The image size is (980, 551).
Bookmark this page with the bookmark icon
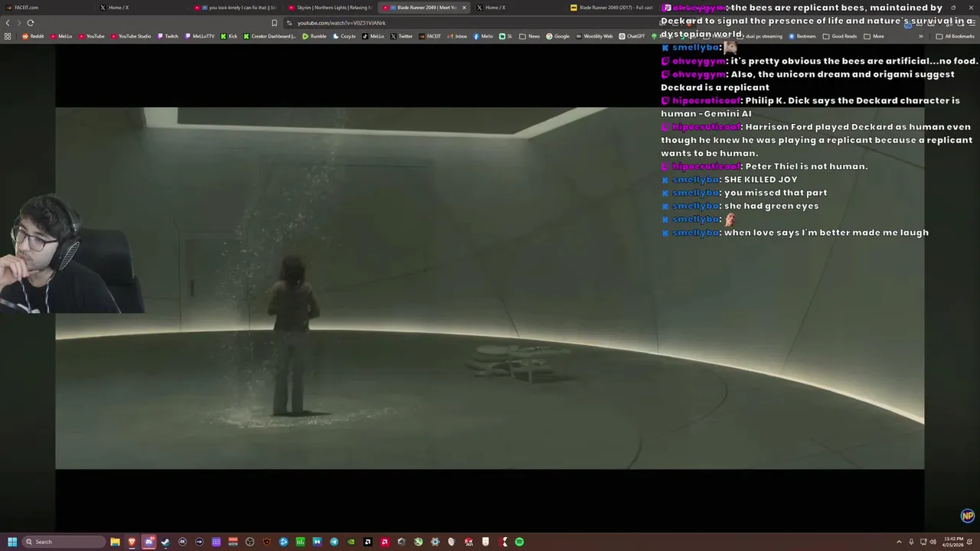(274, 23)
